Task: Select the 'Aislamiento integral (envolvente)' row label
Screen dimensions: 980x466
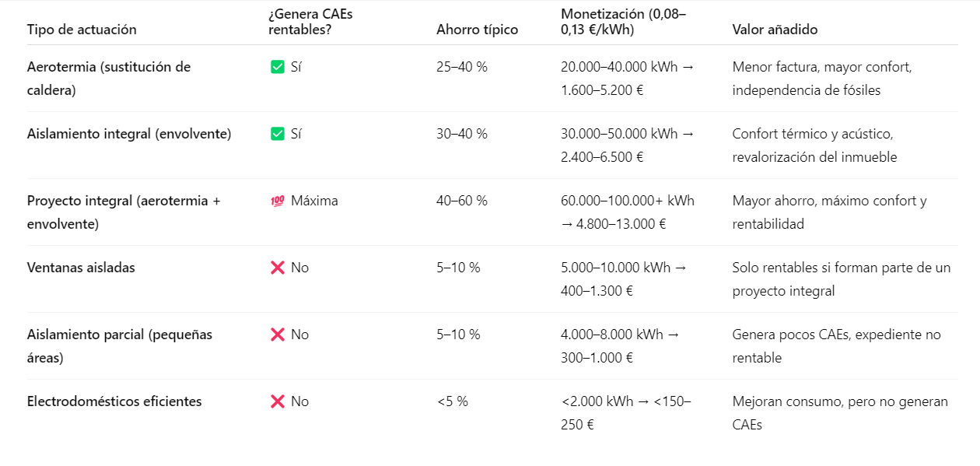Action: coord(129,134)
